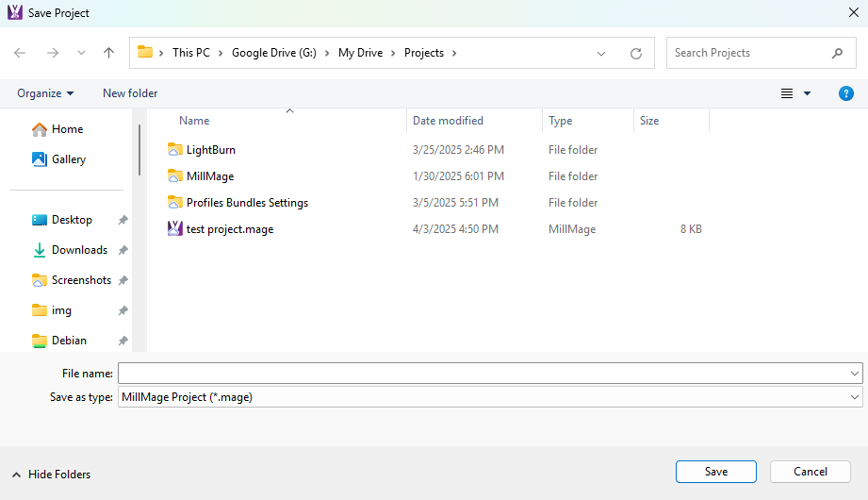Open the Organize menu

pos(45,93)
